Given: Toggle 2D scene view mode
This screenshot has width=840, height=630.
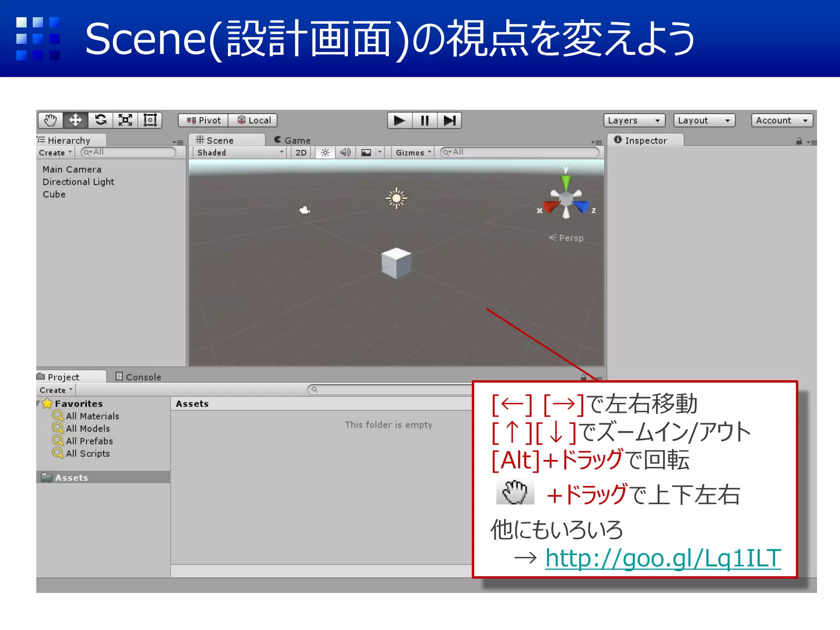Looking at the screenshot, I should coord(301,153).
